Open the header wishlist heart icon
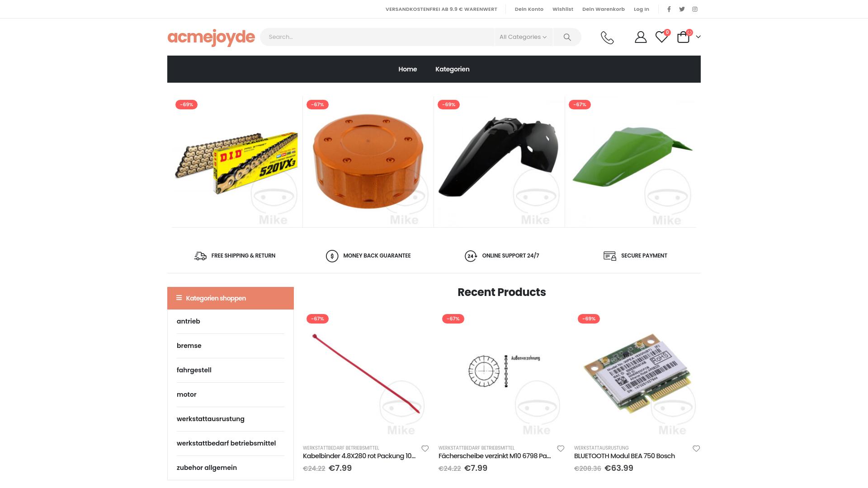Viewport: 868px width, 488px height. [661, 37]
